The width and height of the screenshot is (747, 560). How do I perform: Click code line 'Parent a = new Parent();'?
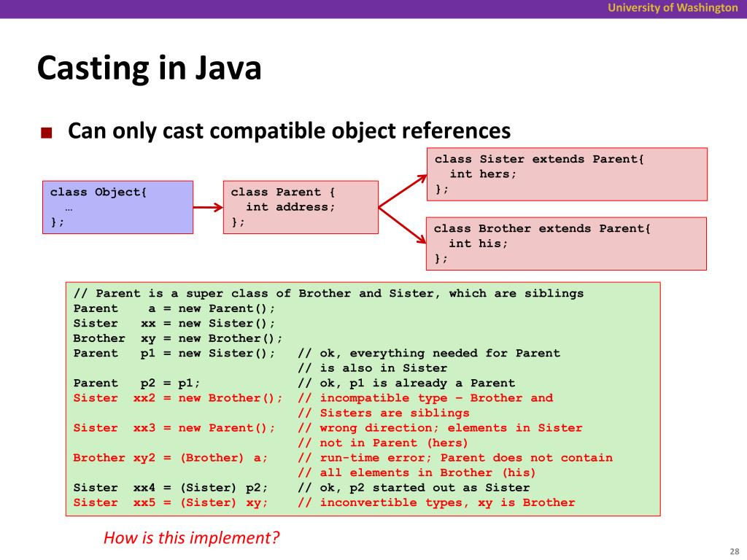(174, 308)
